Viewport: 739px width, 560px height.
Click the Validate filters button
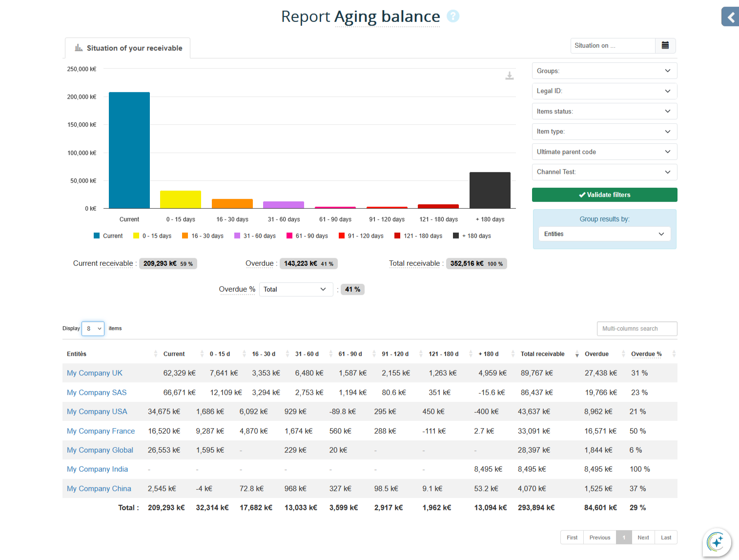(604, 195)
